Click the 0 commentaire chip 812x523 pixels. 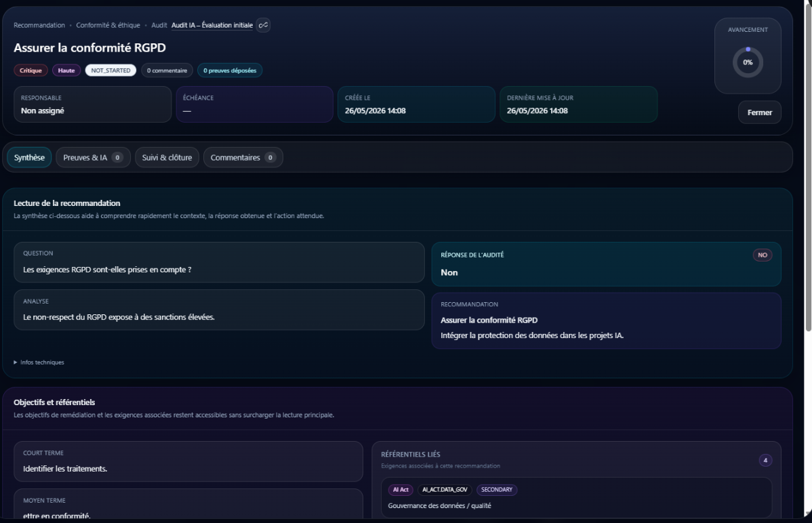(x=167, y=70)
